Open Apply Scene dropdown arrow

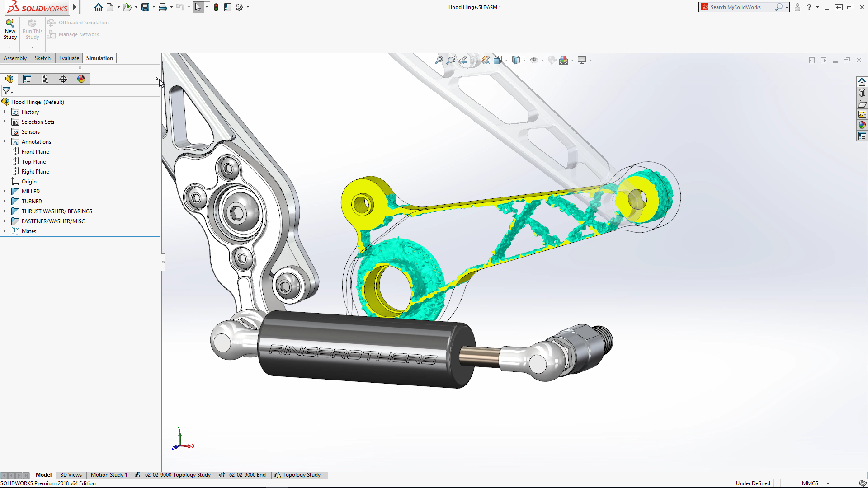[573, 60]
